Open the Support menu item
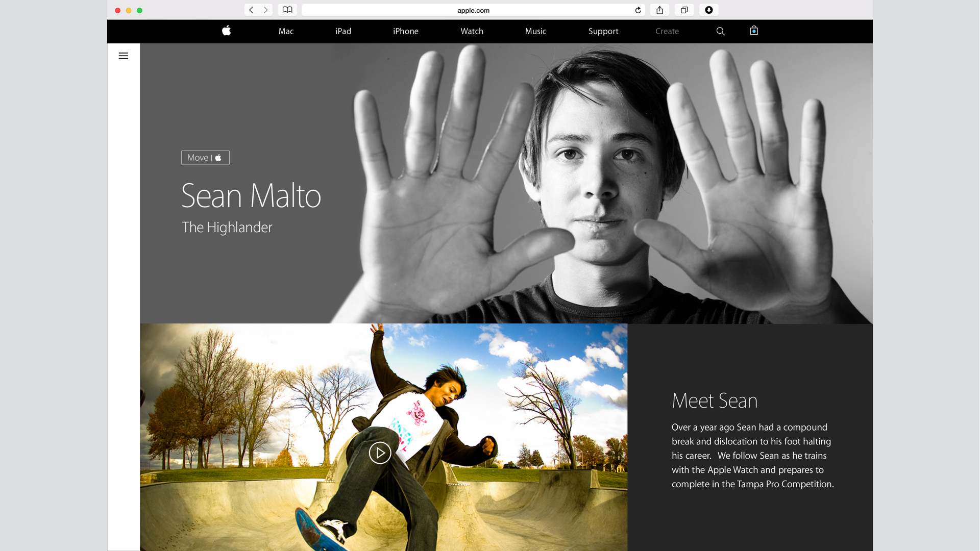The image size is (980, 551). 603,31
